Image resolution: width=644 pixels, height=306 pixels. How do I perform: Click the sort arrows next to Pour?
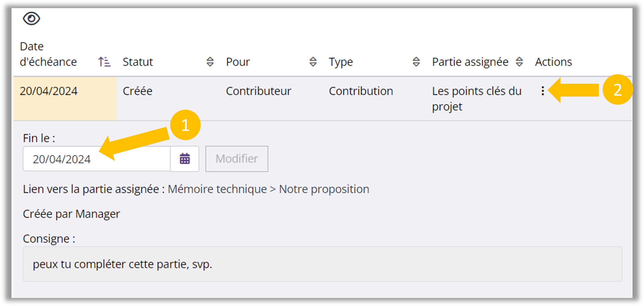tap(313, 62)
